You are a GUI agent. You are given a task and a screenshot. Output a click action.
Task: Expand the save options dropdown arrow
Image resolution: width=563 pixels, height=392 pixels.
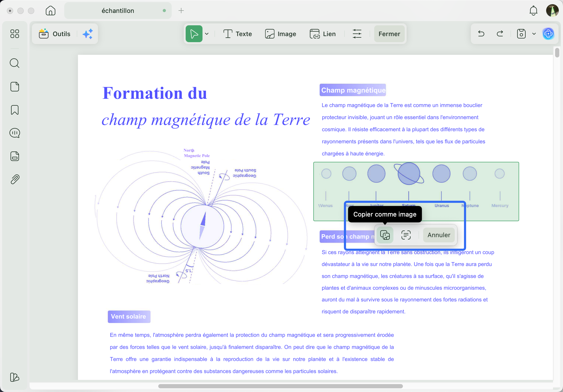[x=534, y=34]
